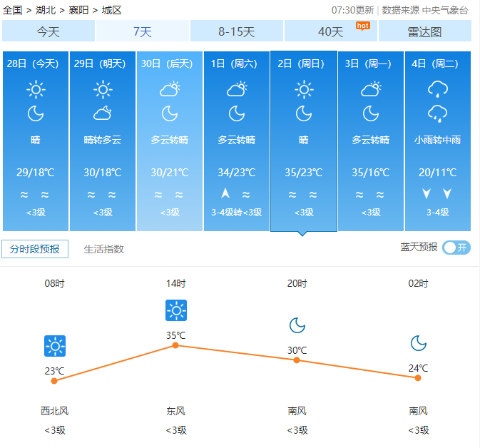Click the night moon icon for 28日 (今天)
480x448 pixels.
click(x=36, y=113)
